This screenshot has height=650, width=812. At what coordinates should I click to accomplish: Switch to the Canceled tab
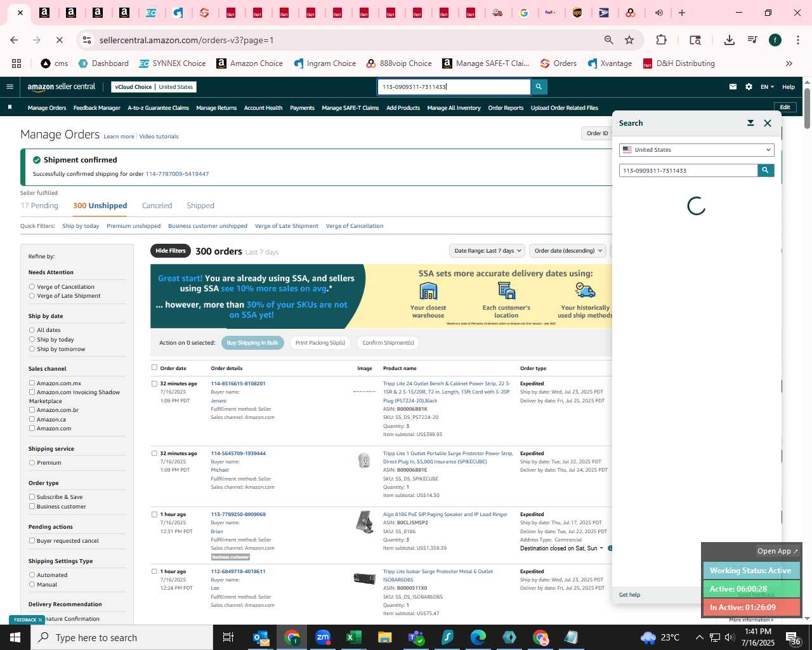point(157,206)
